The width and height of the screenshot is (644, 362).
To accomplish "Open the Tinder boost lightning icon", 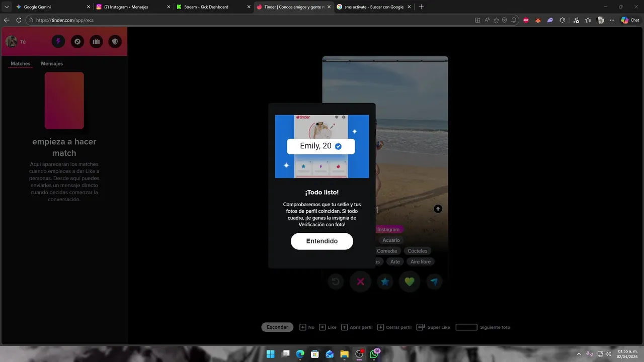I will 58,42.
